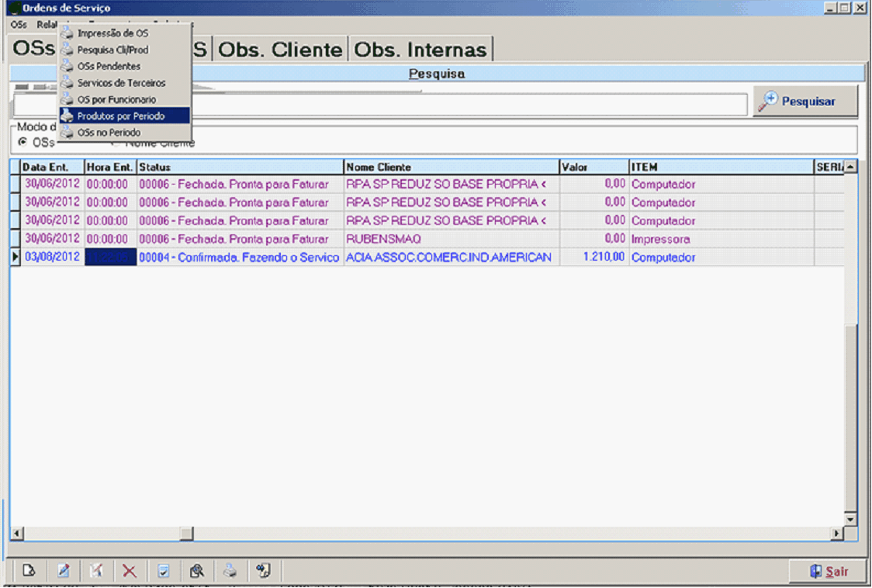
Task: Switch to the Obs. Internas tab
Action: point(420,50)
